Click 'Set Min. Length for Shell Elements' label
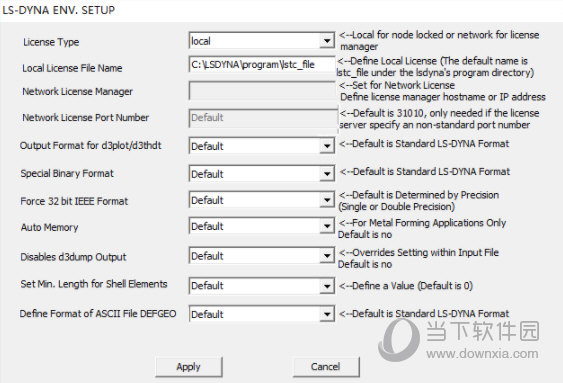The height and width of the screenshot is (383, 563). (x=94, y=284)
